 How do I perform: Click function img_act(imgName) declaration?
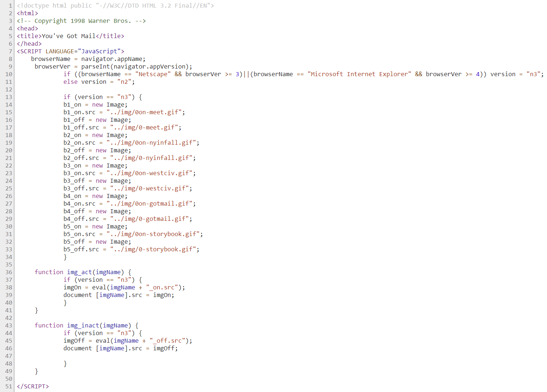[x=83, y=272]
